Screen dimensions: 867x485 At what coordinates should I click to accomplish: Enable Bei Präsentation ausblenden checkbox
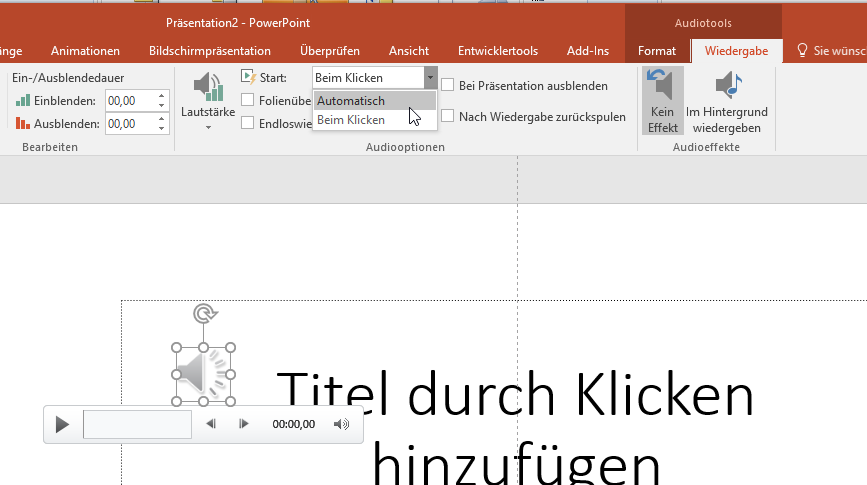click(x=448, y=85)
